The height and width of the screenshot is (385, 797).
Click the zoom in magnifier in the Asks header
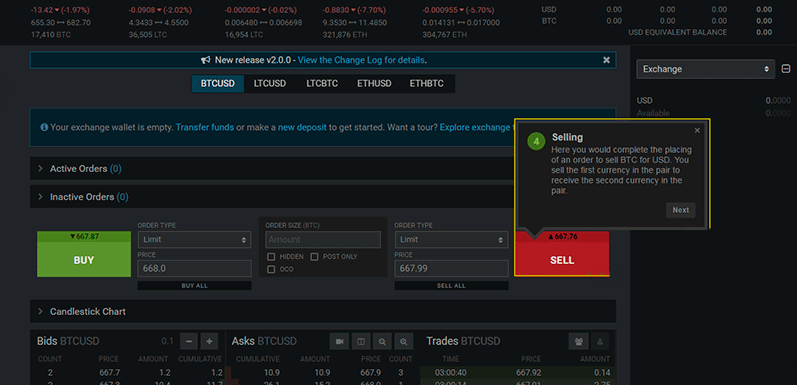click(404, 341)
